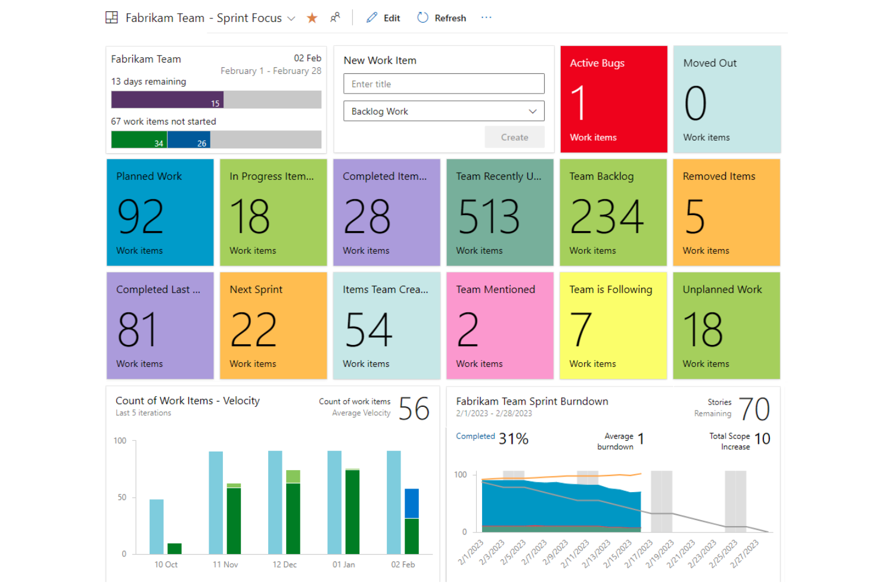Viewport: 882px width, 588px height.
Task: Click the 67 work items not started text
Action: pyautogui.click(x=163, y=122)
